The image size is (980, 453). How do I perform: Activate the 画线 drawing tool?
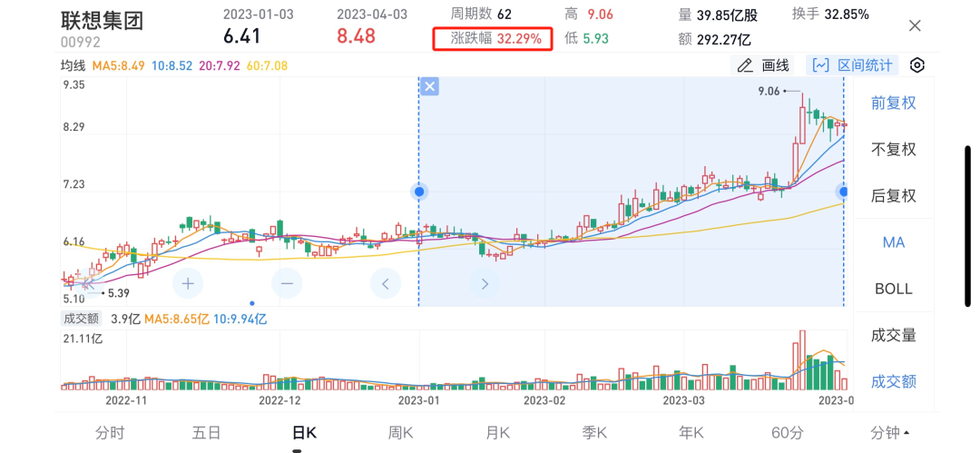click(x=763, y=65)
